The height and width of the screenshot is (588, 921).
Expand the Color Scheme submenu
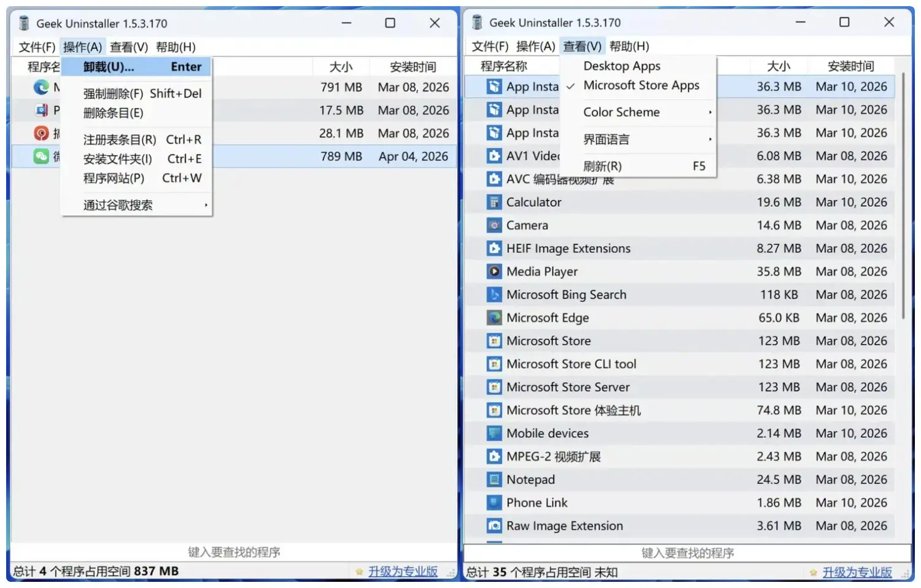[x=638, y=112]
